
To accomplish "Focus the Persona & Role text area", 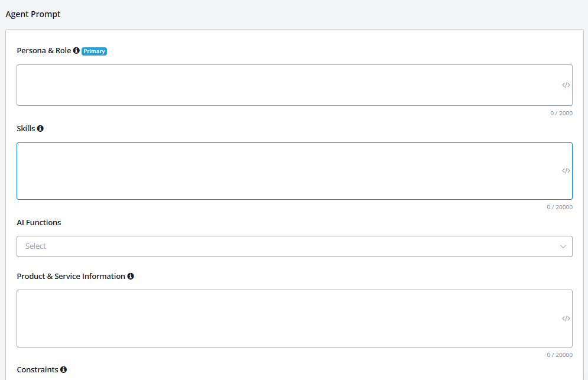I will coord(284,85).
